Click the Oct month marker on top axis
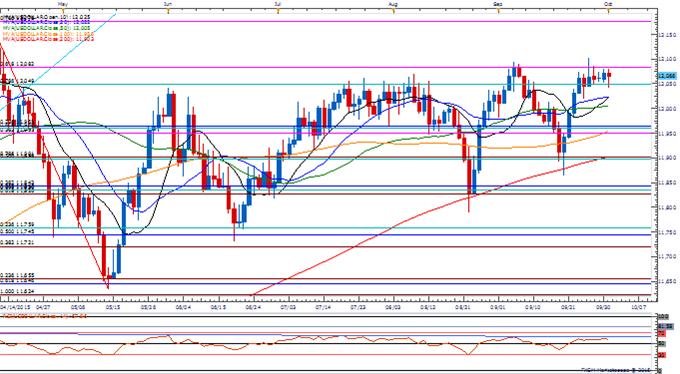 tap(608, 3)
